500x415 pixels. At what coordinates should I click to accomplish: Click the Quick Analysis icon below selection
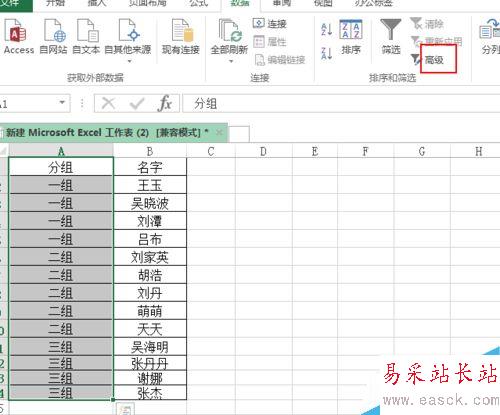tap(125, 409)
